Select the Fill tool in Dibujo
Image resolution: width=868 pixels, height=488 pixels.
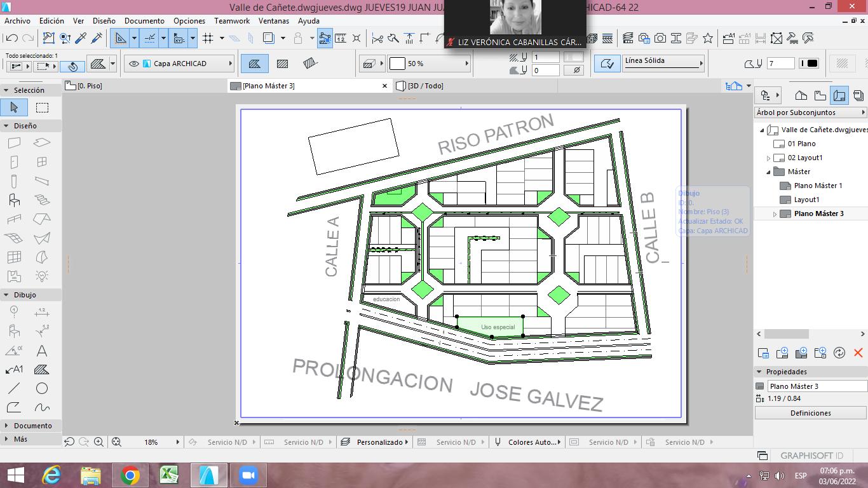[x=42, y=370]
